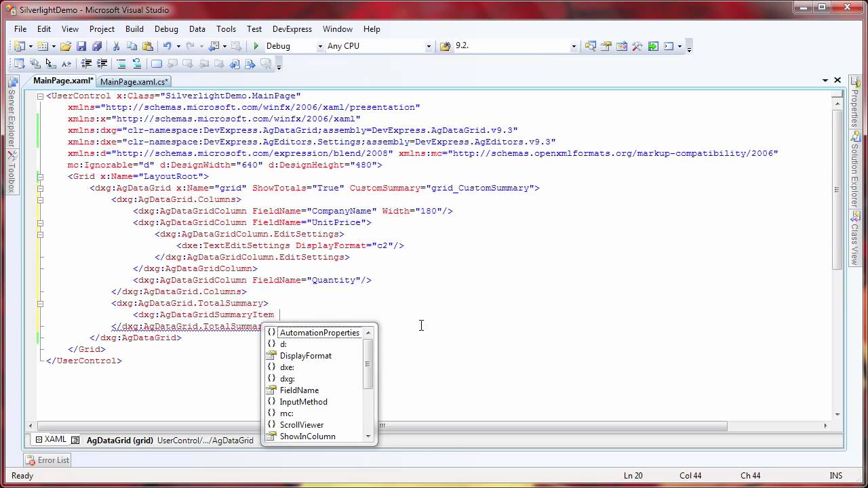The width and height of the screenshot is (868, 488).
Task: Collapse the Grid LayoutRoot outlining box
Action: [x=40, y=177]
